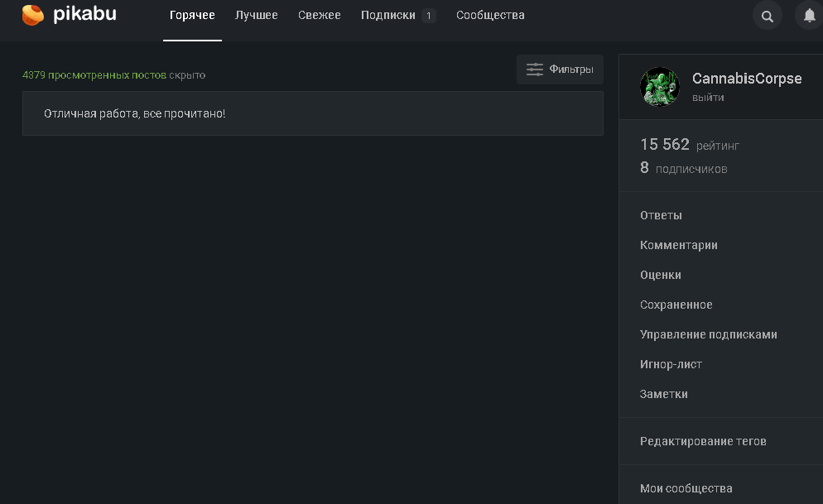Click the Pikabu logo icon

(33, 15)
